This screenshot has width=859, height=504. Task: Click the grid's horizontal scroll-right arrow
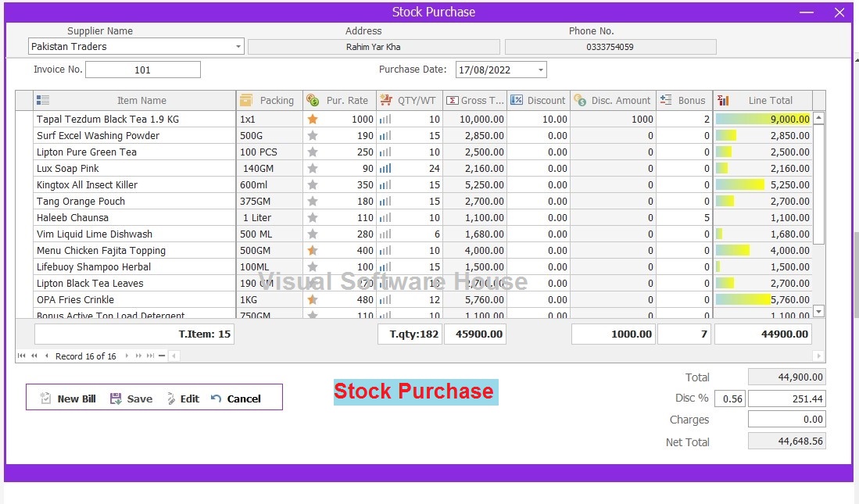click(x=819, y=356)
